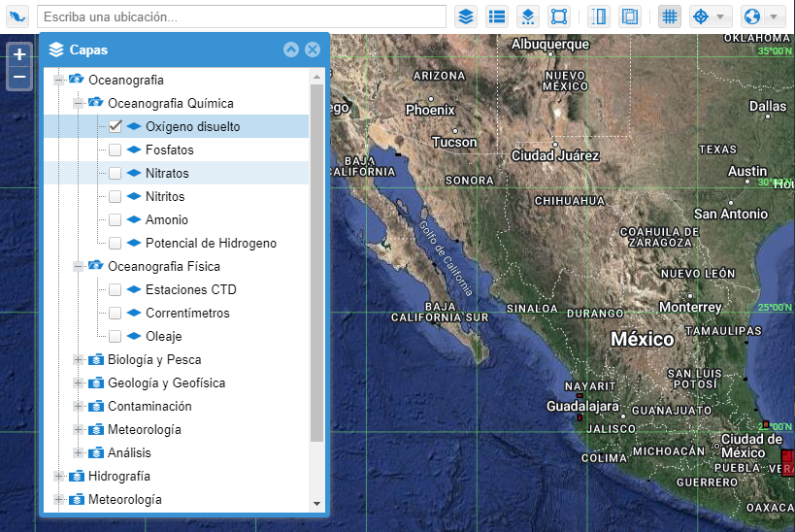The width and height of the screenshot is (795, 532).
Task: Close the Capas panel
Action: pos(312,50)
